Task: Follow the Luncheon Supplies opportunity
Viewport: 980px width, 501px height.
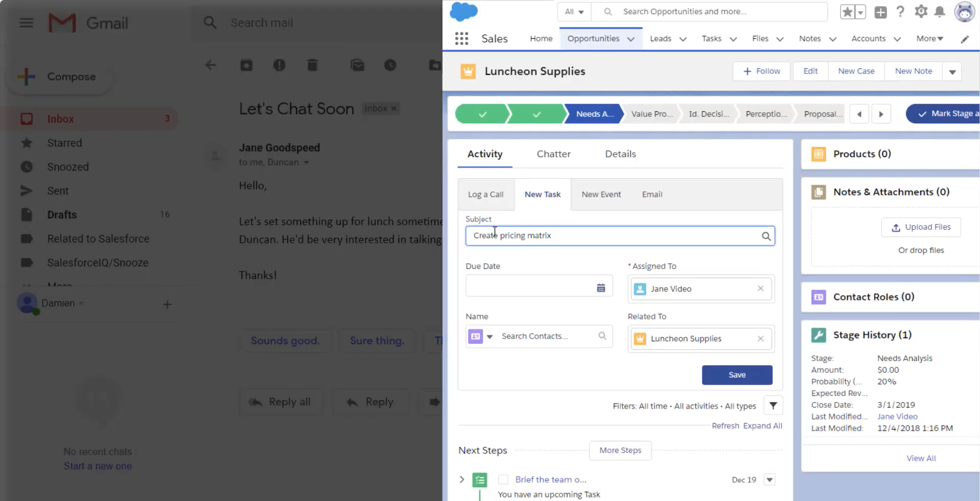Action: 762,71
